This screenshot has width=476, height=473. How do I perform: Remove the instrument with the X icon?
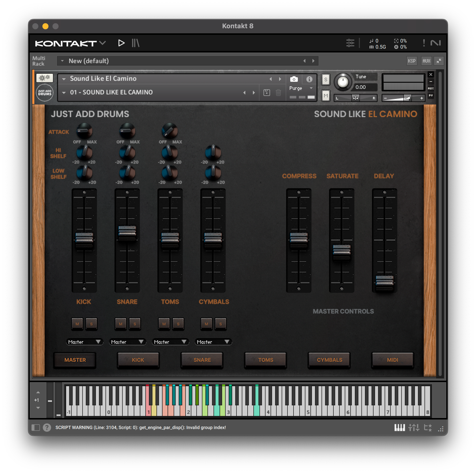click(431, 74)
